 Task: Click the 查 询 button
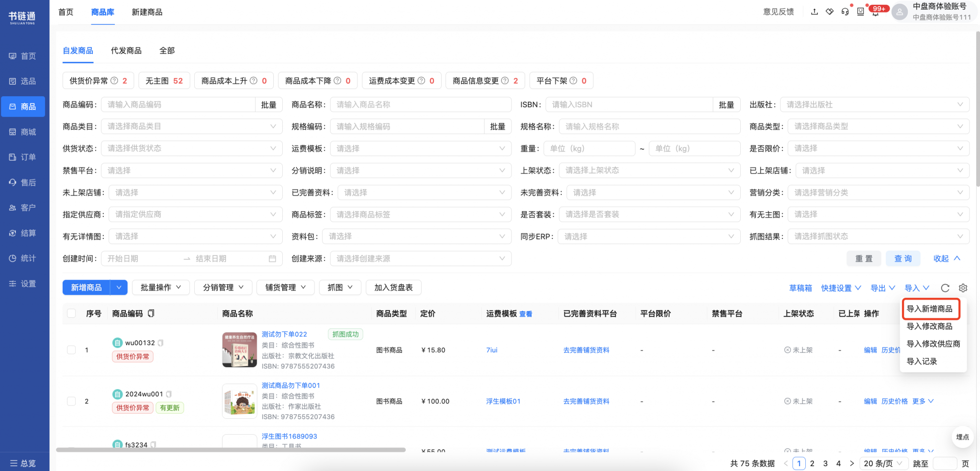pyautogui.click(x=903, y=258)
